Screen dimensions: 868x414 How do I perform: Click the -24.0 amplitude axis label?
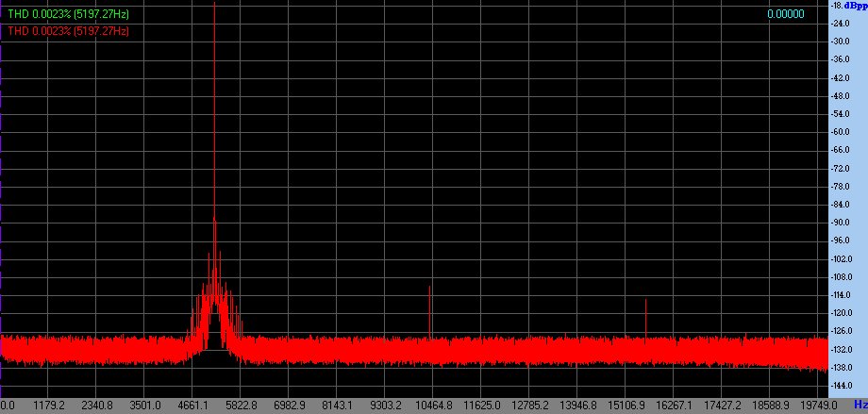coord(841,24)
